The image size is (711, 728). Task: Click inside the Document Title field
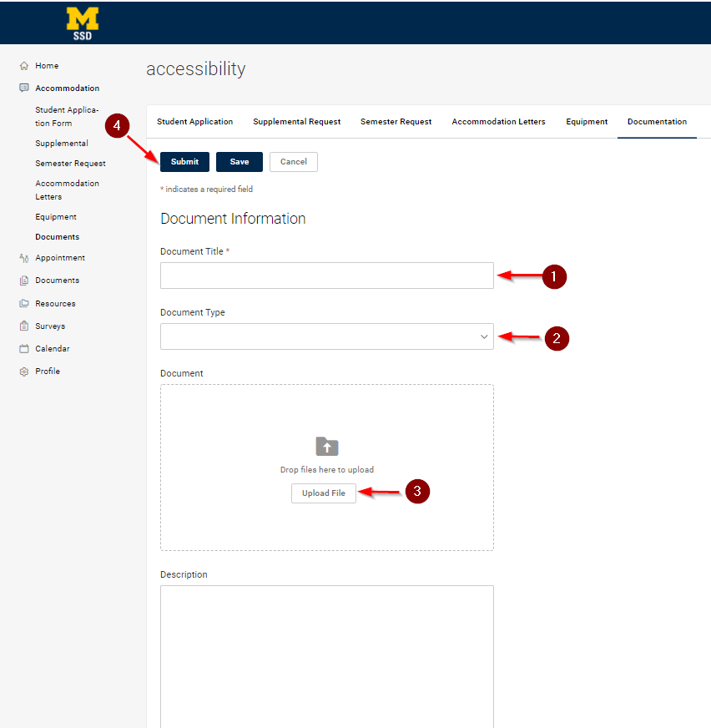[326, 276]
